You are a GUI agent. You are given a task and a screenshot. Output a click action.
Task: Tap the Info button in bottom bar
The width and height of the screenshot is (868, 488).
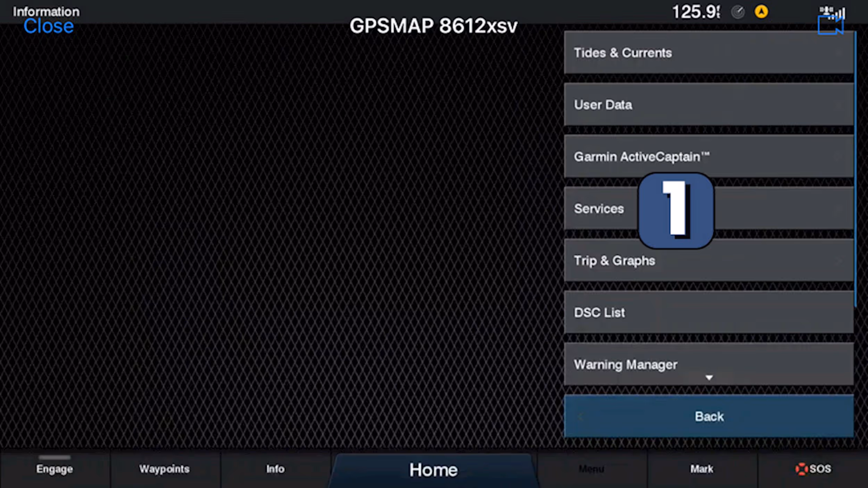click(x=275, y=469)
